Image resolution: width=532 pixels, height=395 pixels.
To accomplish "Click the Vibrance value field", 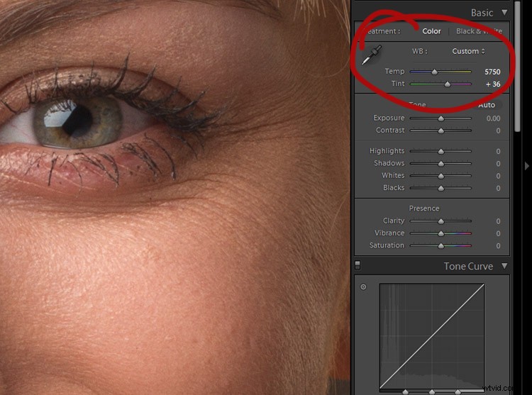I will pyautogui.click(x=498, y=233).
